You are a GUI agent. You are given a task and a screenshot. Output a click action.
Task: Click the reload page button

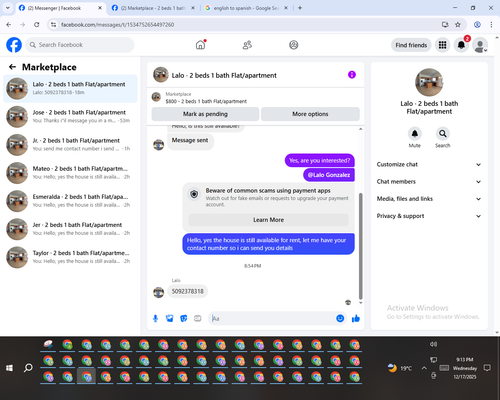[37, 25]
